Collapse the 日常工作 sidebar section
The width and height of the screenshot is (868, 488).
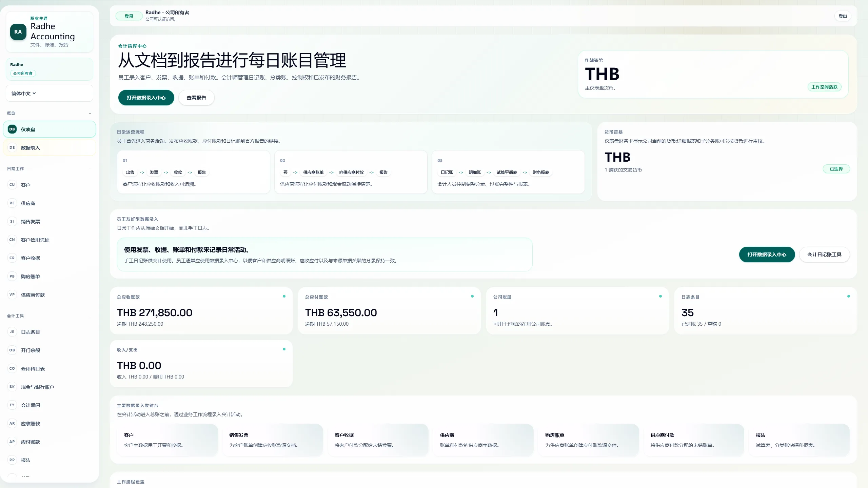tap(90, 169)
